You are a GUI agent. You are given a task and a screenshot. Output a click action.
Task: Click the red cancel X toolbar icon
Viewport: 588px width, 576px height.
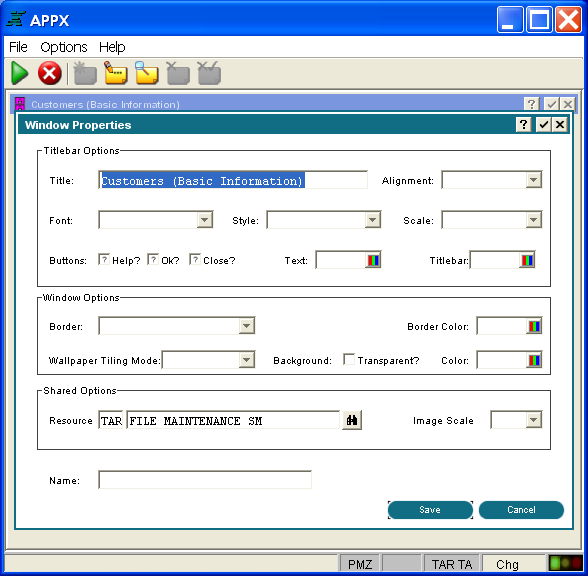[50, 73]
